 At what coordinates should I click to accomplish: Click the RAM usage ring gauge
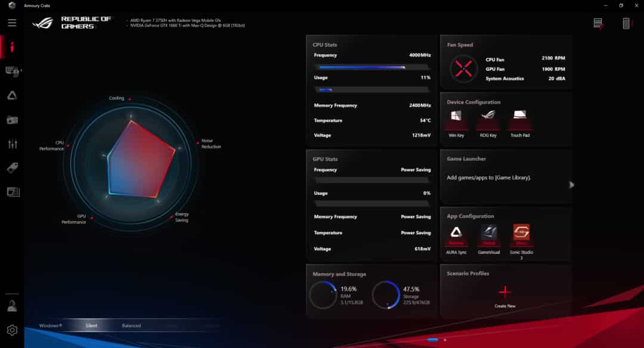[x=323, y=294]
